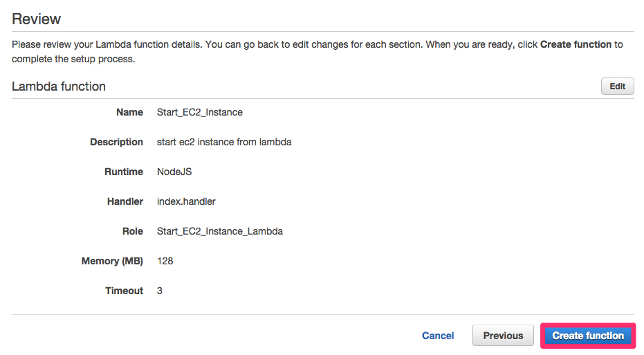The width and height of the screenshot is (644, 355).
Task: Click the index.handler handler value
Action: [186, 201]
